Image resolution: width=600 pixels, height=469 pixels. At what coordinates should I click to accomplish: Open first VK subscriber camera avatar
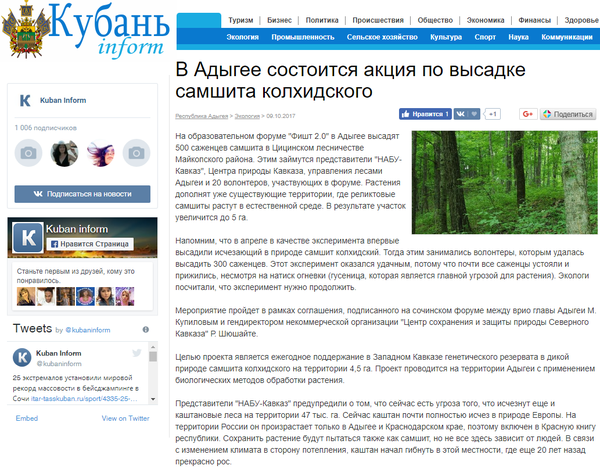pos(28,153)
